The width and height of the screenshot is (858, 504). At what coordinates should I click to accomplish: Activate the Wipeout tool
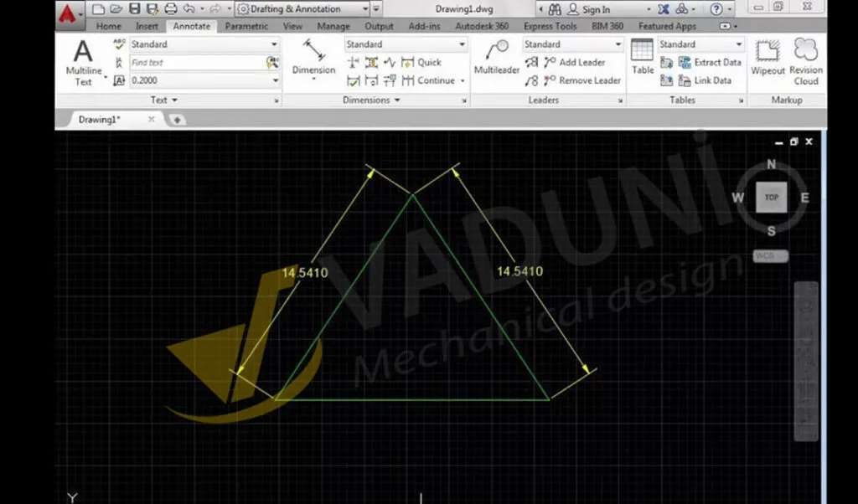pyautogui.click(x=768, y=59)
